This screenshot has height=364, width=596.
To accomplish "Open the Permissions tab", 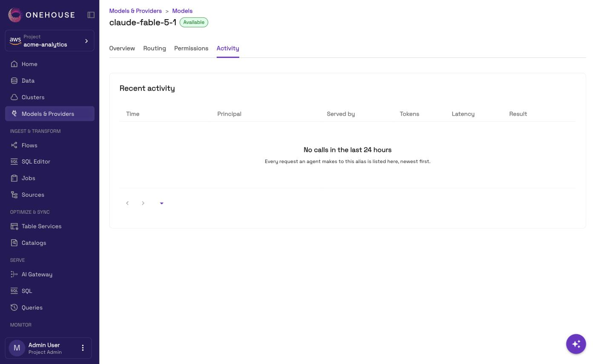I will 191,48.
